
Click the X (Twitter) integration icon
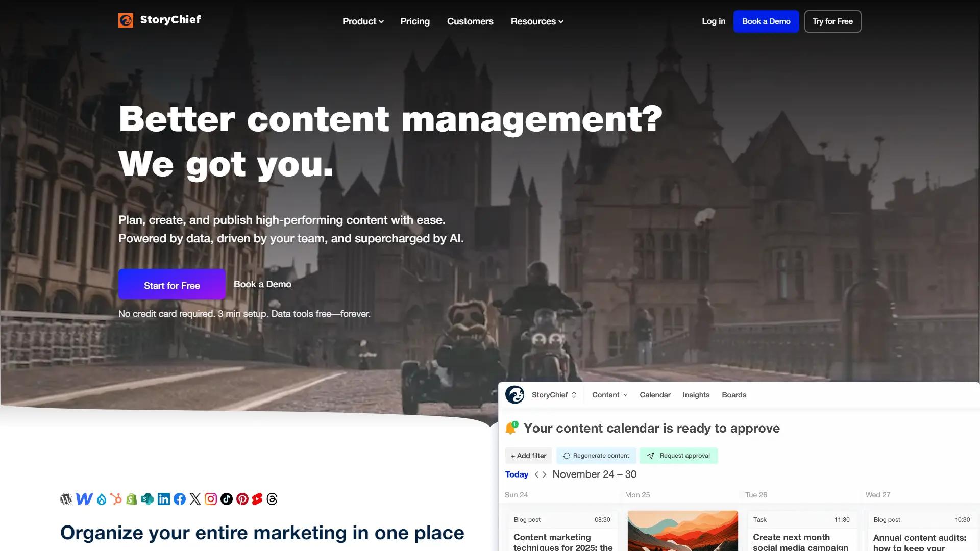click(194, 499)
